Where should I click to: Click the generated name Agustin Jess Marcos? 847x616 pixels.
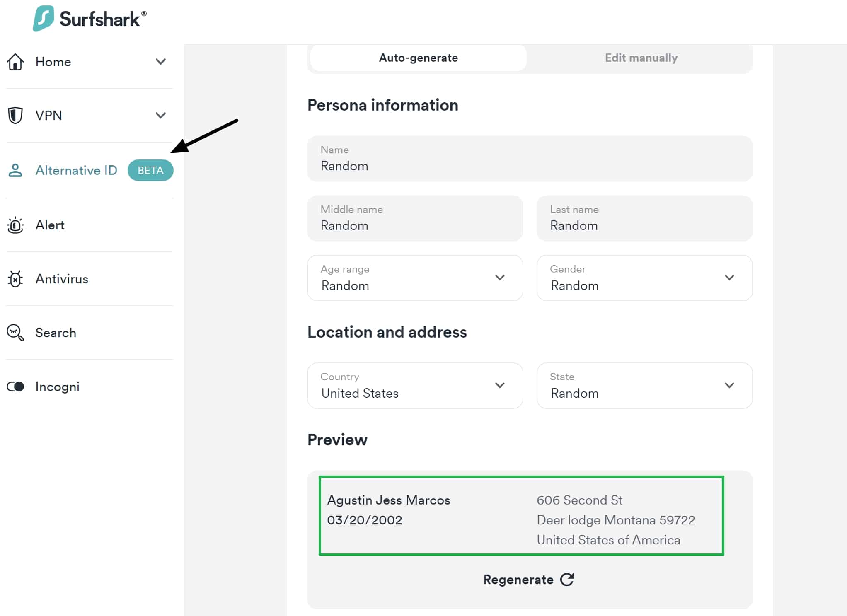(388, 500)
